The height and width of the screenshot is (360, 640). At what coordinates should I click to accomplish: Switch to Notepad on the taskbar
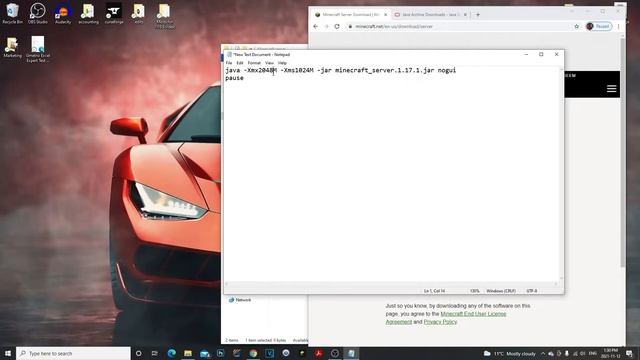coord(351,353)
